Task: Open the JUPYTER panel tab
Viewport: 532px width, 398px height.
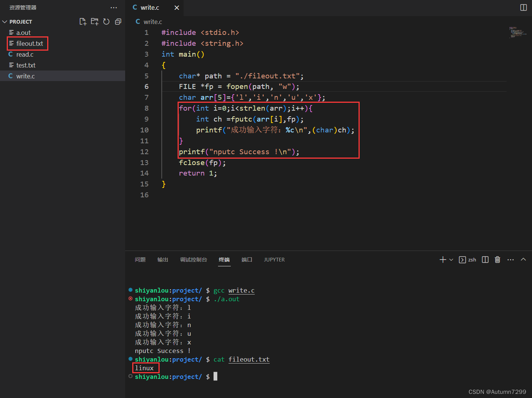Action: point(274,260)
